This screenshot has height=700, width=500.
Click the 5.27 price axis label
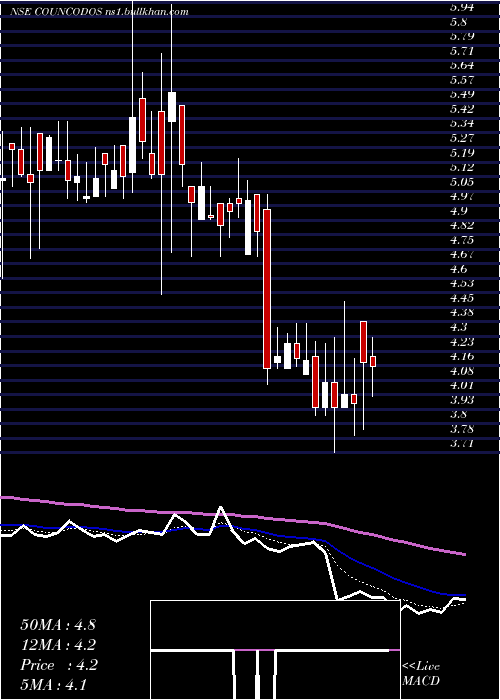462,138
